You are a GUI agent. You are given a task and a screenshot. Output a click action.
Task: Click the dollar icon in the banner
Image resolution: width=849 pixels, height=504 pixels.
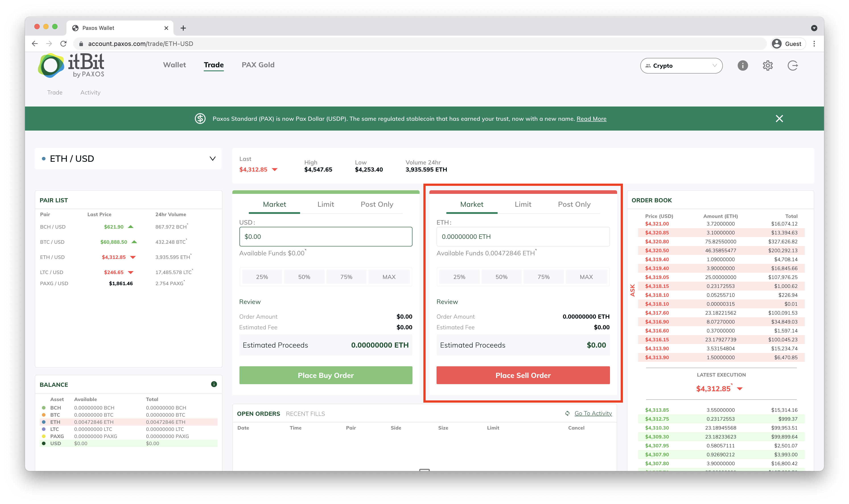200,119
